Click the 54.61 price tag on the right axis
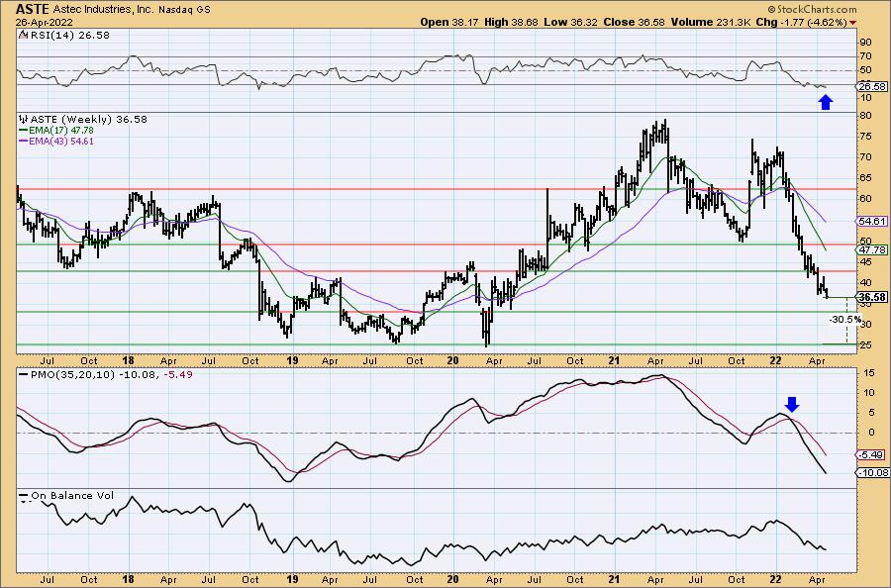 (x=871, y=221)
